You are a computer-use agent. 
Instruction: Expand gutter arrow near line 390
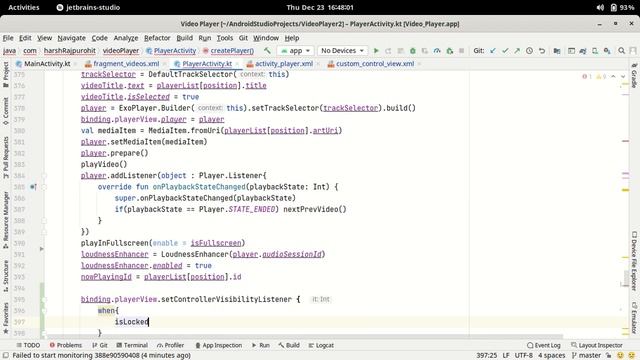pos(41,249)
